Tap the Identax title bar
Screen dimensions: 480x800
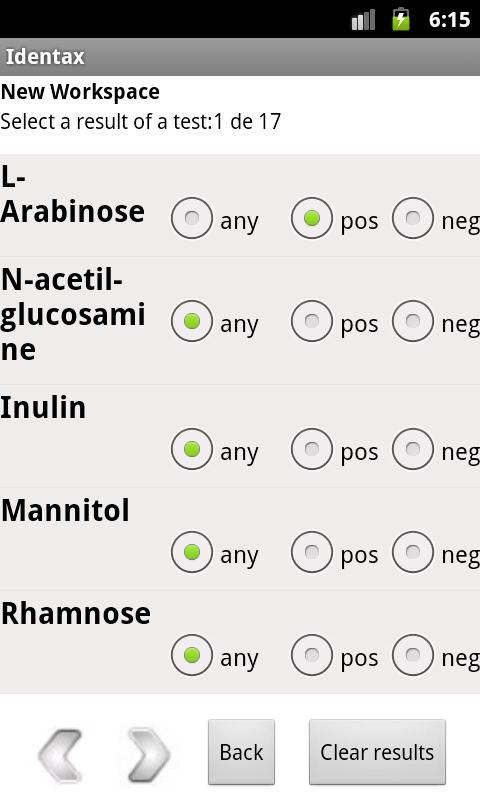click(x=240, y=57)
